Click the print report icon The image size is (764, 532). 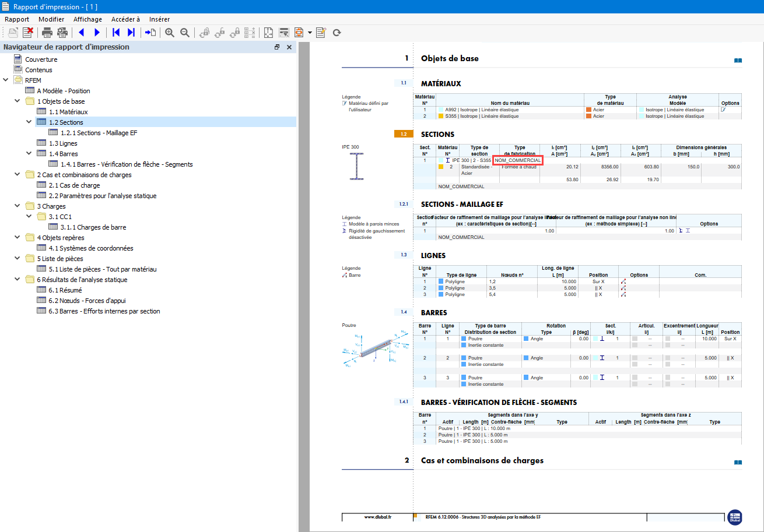[47, 33]
